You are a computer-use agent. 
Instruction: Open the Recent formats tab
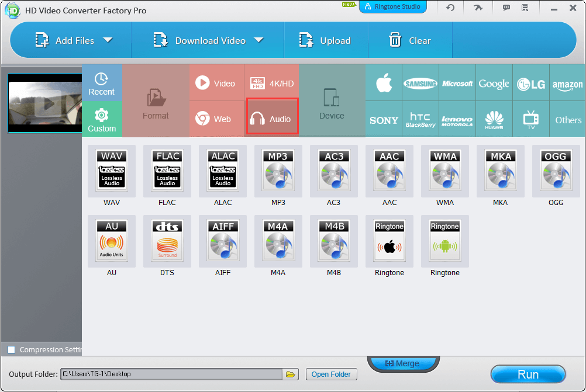click(x=102, y=84)
